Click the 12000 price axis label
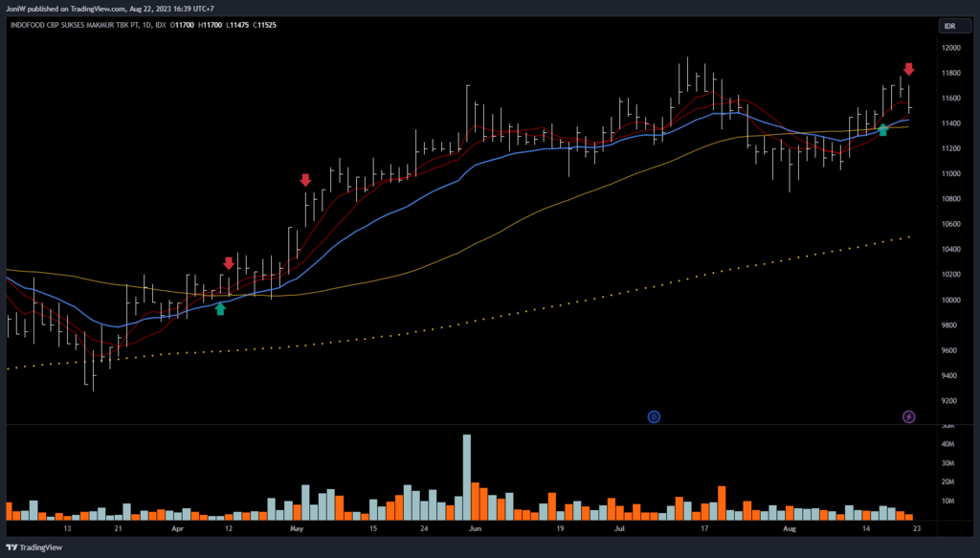This screenshot has height=558, width=980. 948,48
